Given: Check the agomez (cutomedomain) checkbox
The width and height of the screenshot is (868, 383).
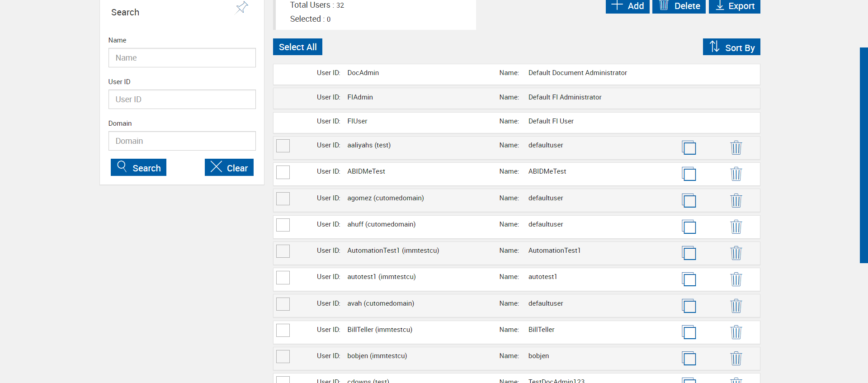Looking at the screenshot, I should pyautogui.click(x=283, y=199).
